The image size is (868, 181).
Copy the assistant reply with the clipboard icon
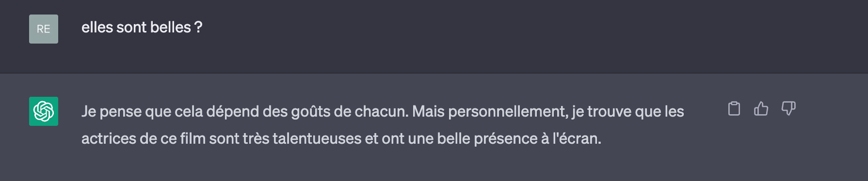point(734,109)
